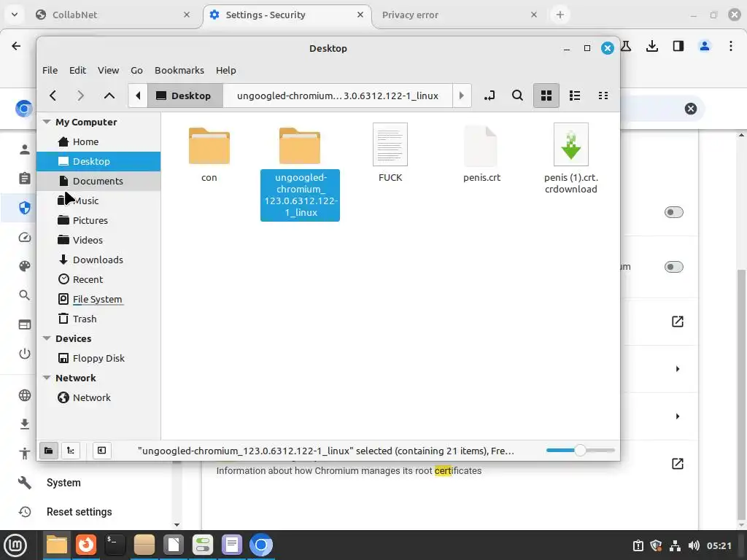Collapse Devices section in sidebar
The image size is (747, 560).
(47, 338)
